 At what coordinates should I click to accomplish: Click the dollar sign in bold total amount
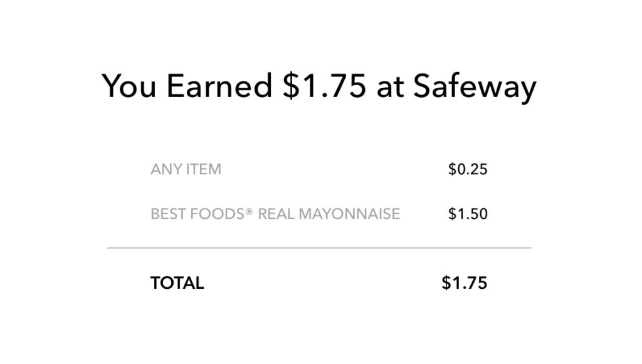pos(446,283)
